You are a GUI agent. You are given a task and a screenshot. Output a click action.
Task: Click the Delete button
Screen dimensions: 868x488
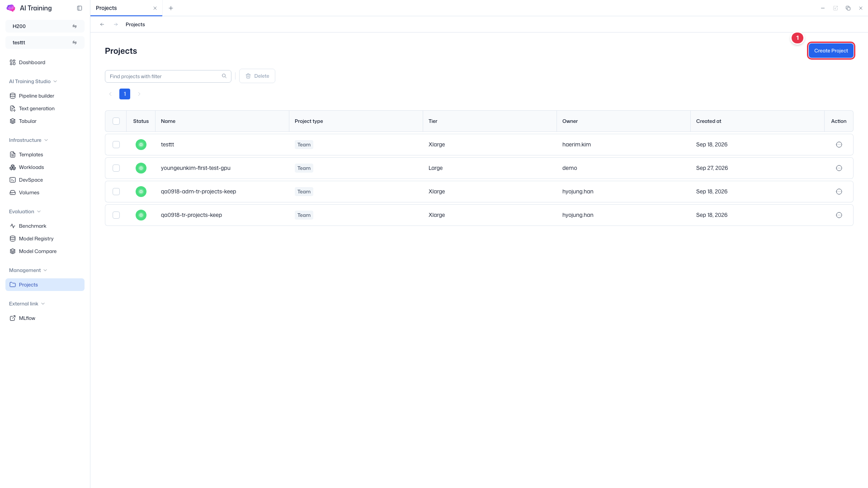[x=257, y=76]
